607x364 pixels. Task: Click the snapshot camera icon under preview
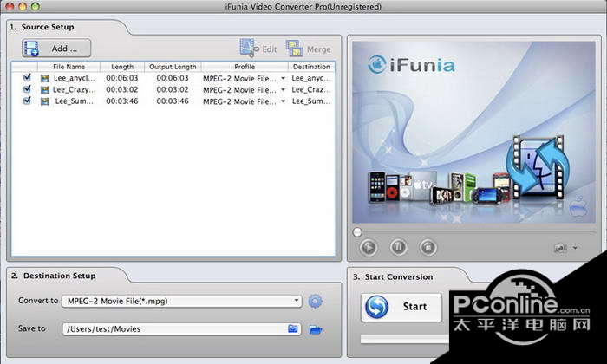click(561, 248)
